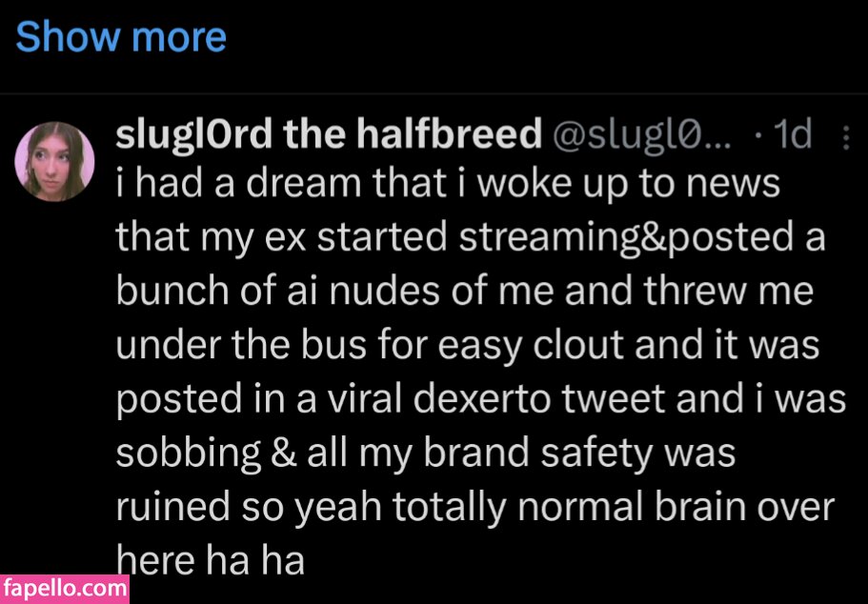Click the "1d" tweet timestamp

[x=792, y=136]
